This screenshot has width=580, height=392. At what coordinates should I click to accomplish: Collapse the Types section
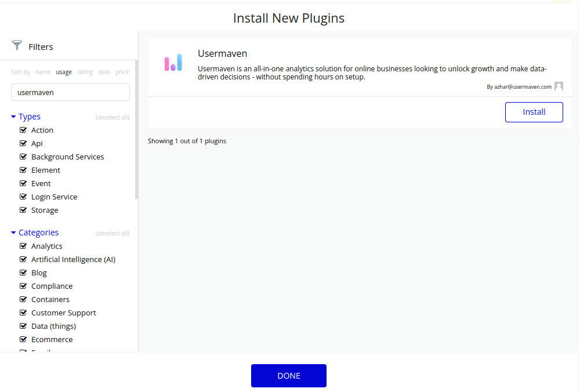coord(13,117)
